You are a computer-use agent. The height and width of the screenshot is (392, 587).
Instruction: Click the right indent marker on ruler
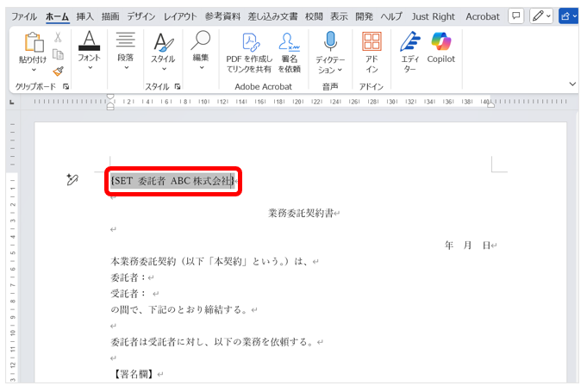[490, 105]
